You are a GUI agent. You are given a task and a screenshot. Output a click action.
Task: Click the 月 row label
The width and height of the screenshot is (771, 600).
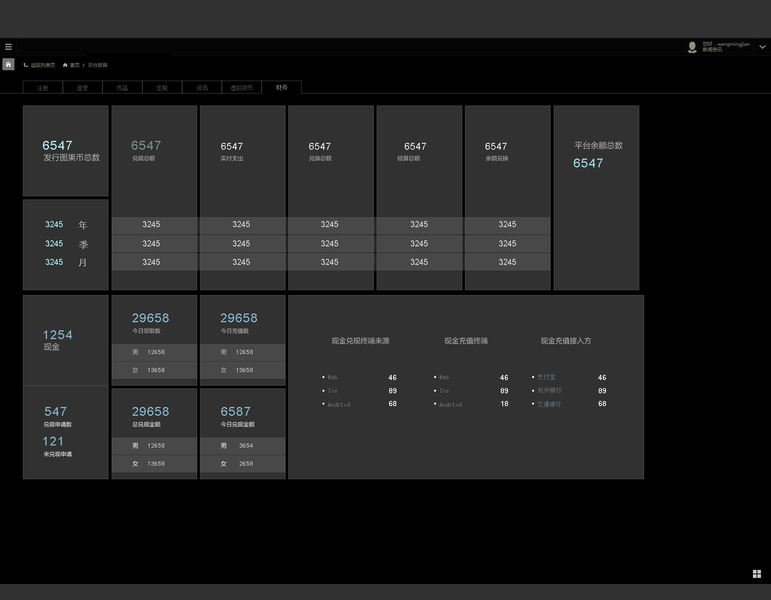click(x=83, y=263)
